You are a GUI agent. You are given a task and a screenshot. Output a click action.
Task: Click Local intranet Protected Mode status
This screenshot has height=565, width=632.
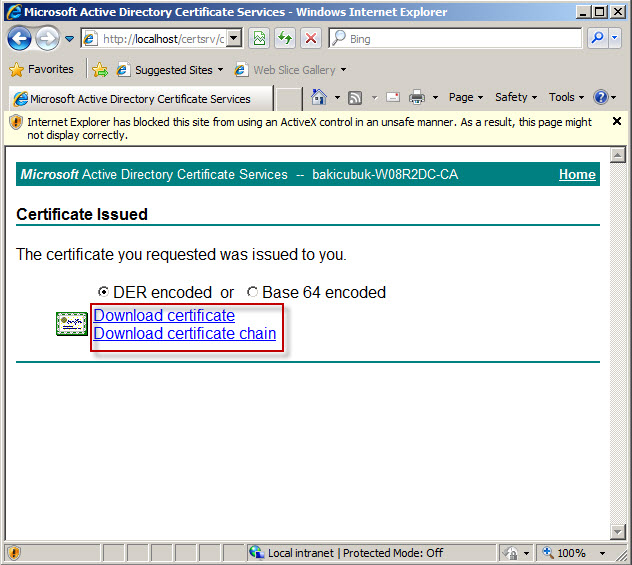coord(356,553)
